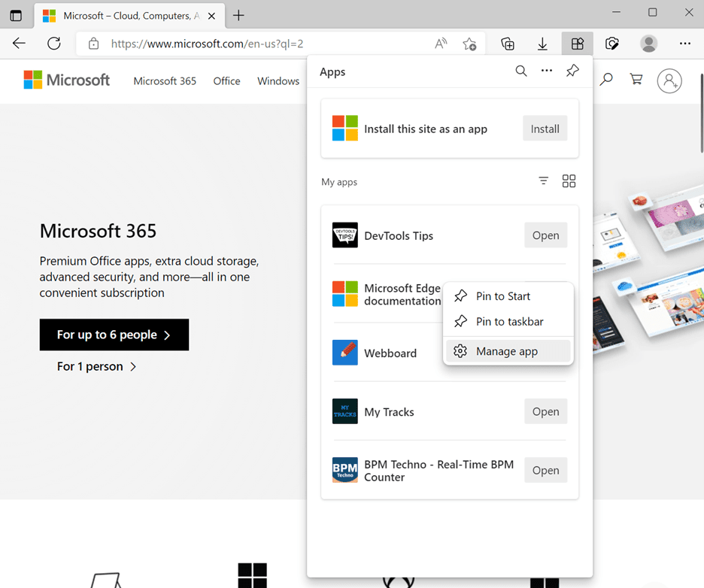
Task: Click the Webboard app name
Action: (390, 353)
